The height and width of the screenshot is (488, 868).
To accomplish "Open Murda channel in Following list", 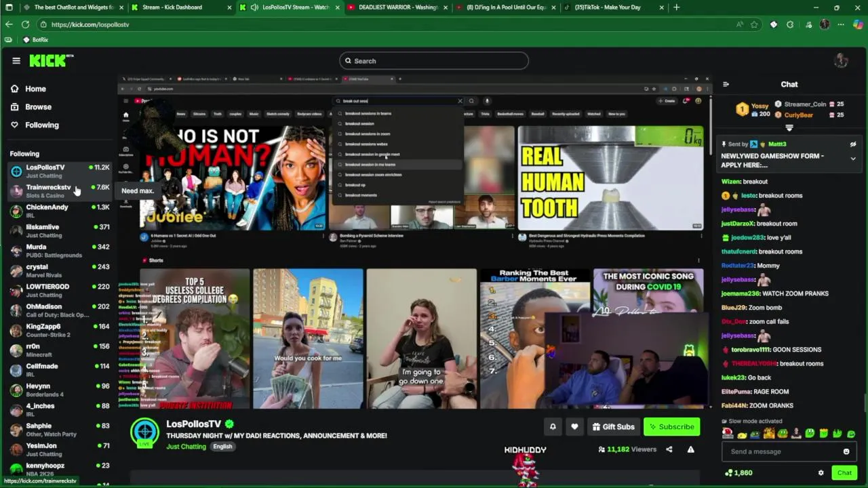I will [x=60, y=251].
